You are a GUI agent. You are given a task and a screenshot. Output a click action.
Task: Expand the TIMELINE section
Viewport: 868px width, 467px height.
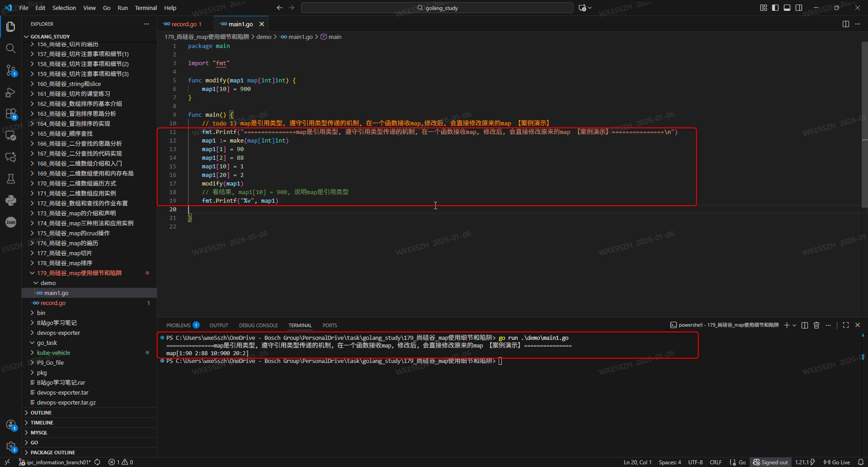[90, 423]
